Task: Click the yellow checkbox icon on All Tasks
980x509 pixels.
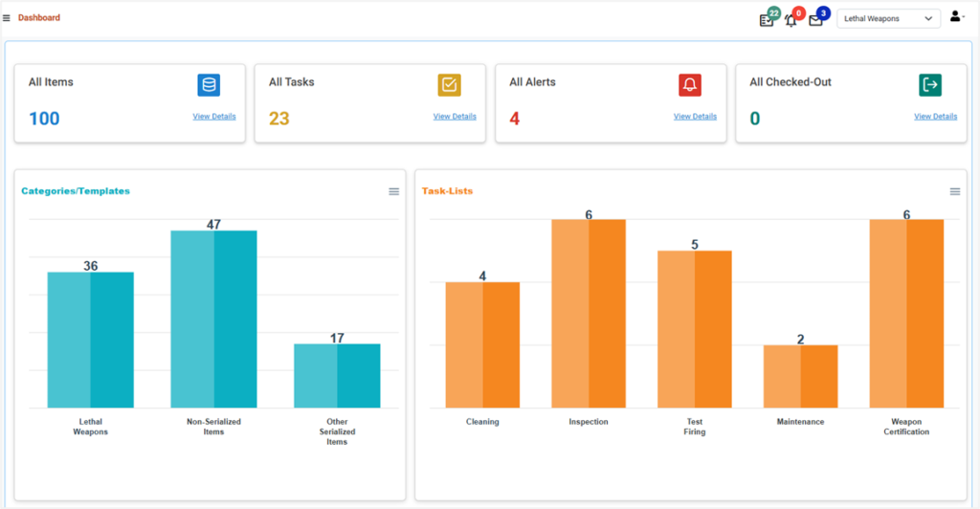Action: coord(449,85)
